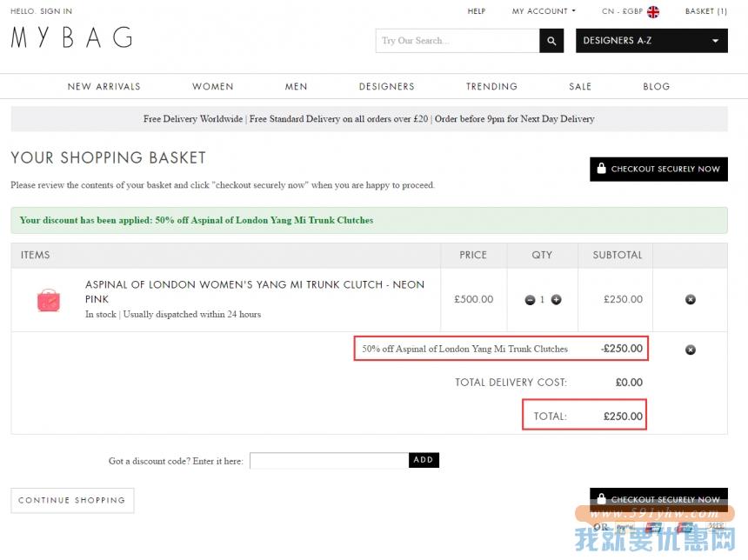Click the search magnifier icon
The image size is (748, 560).
pyautogui.click(x=551, y=41)
